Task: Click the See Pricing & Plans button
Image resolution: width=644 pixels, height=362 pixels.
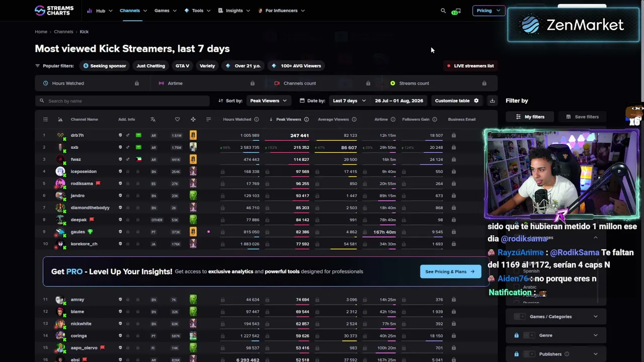Action: point(450,271)
